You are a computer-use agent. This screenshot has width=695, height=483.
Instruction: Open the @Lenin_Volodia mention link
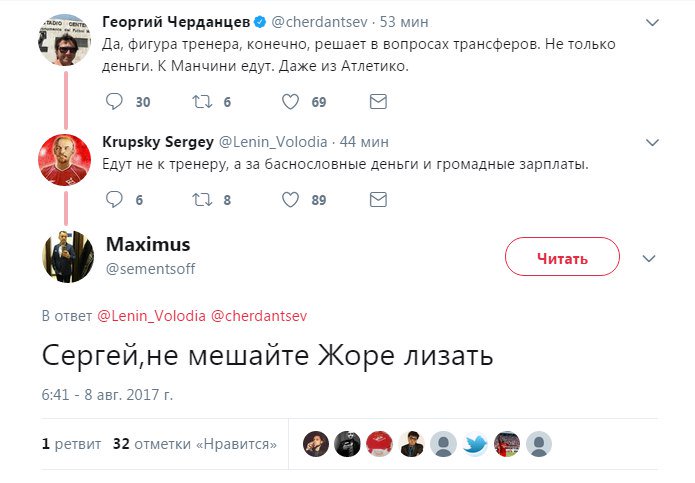pos(151,316)
